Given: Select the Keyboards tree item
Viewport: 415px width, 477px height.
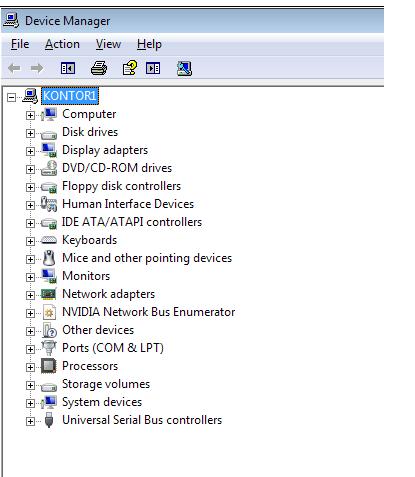Looking at the screenshot, I should click(x=89, y=240).
